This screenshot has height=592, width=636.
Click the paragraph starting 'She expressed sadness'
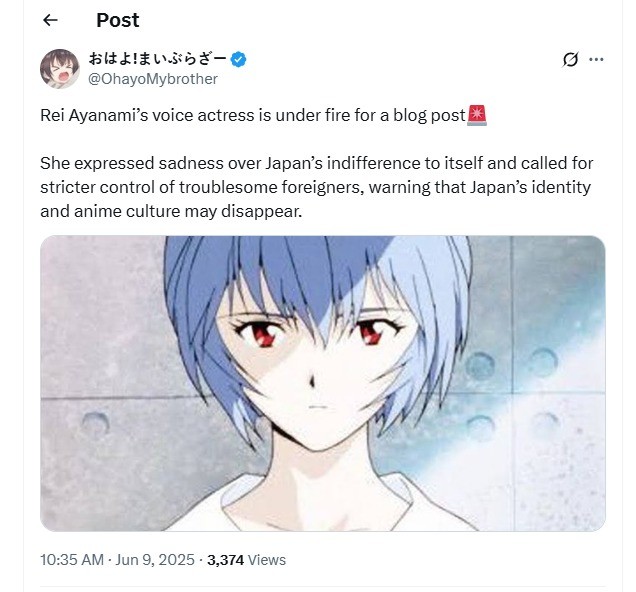click(x=317, y=187)
